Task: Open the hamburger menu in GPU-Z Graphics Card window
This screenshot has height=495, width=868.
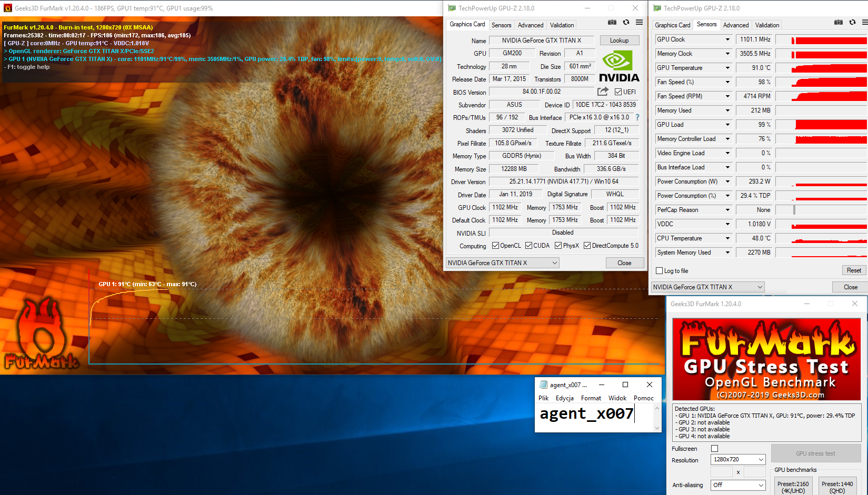Action: pyautogui.click(x=639, y=23)
